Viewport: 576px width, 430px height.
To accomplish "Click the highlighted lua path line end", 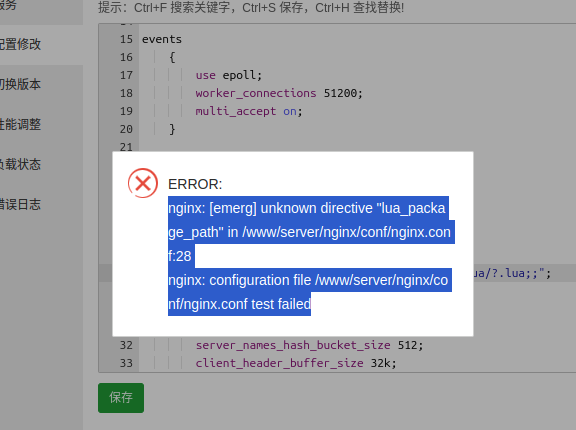I will pos(512,273).
